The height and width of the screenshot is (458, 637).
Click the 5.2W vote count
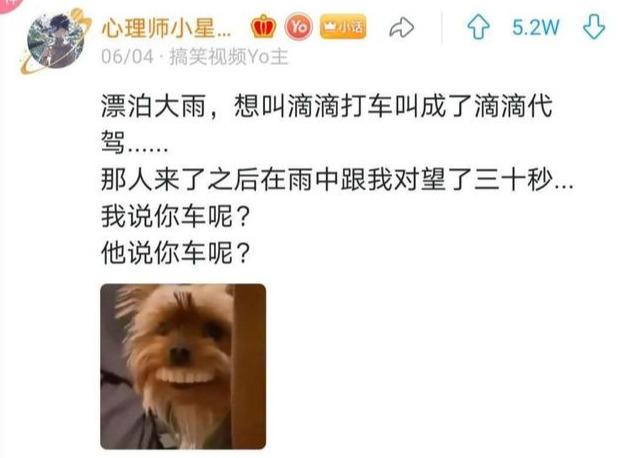coord(535,28)
